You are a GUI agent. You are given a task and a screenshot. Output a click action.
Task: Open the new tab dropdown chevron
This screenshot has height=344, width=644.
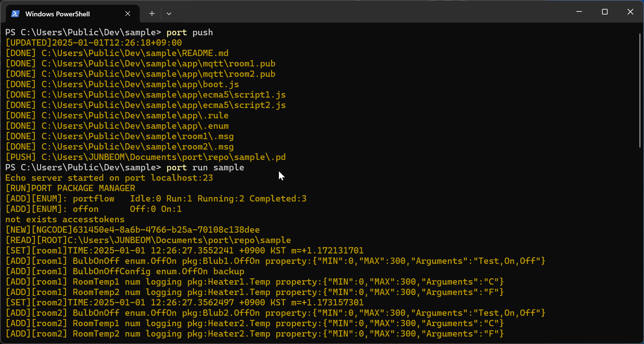point(169,13)
